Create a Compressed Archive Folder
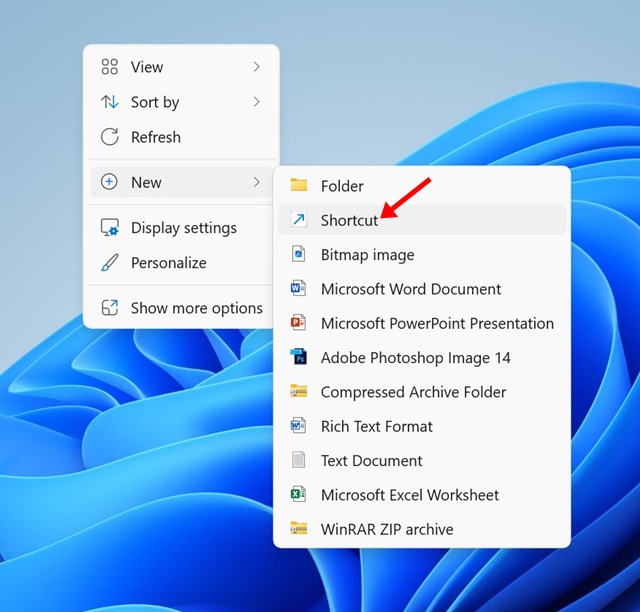Screen dimensions: 640x612 (413, 392)
